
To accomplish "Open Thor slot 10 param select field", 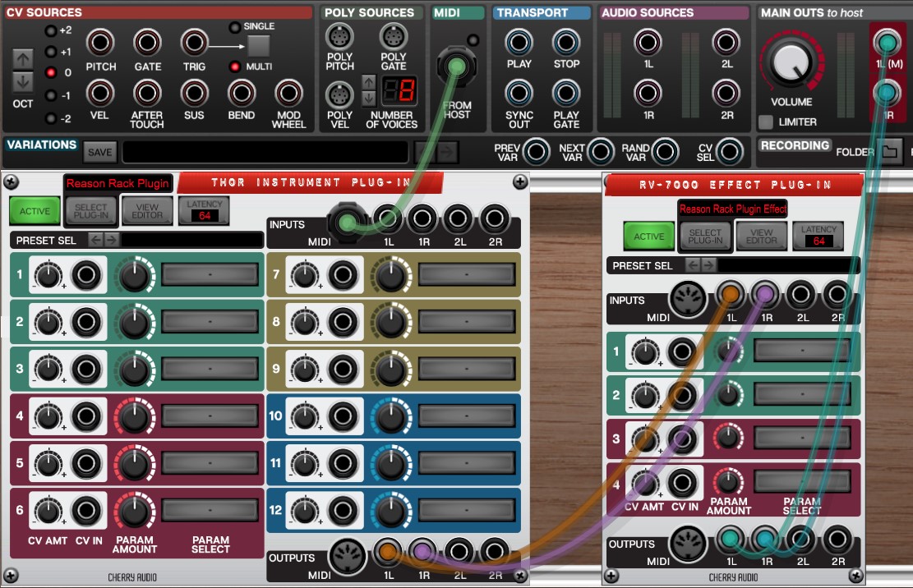I will [x=467, y=416].
